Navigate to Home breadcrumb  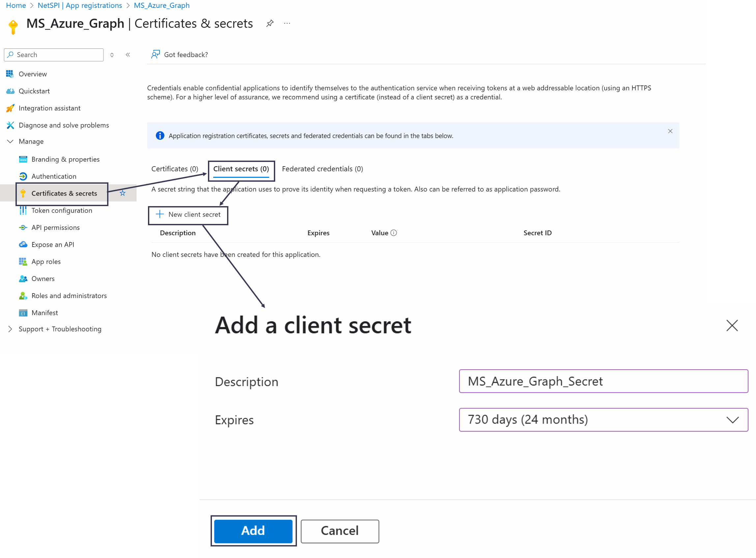[16, 5]
